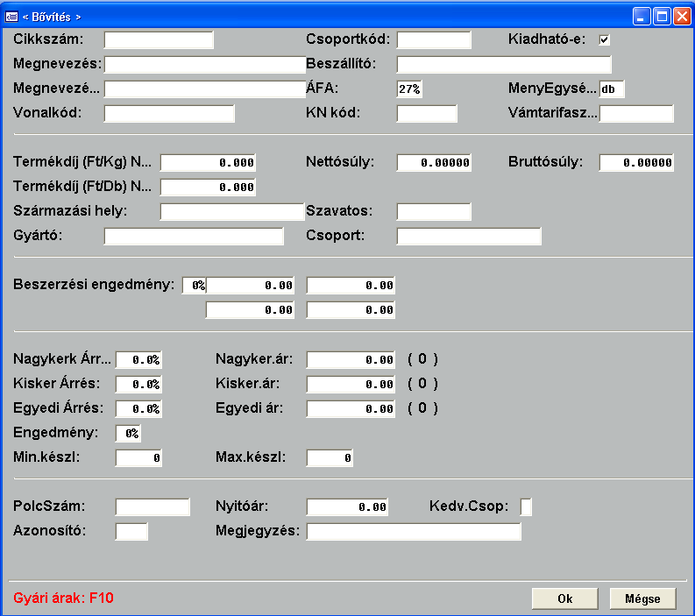The height and width of the screenshot is (616, 695).
Task: Click the Cikkszám input field
Action: pos(159,40)
